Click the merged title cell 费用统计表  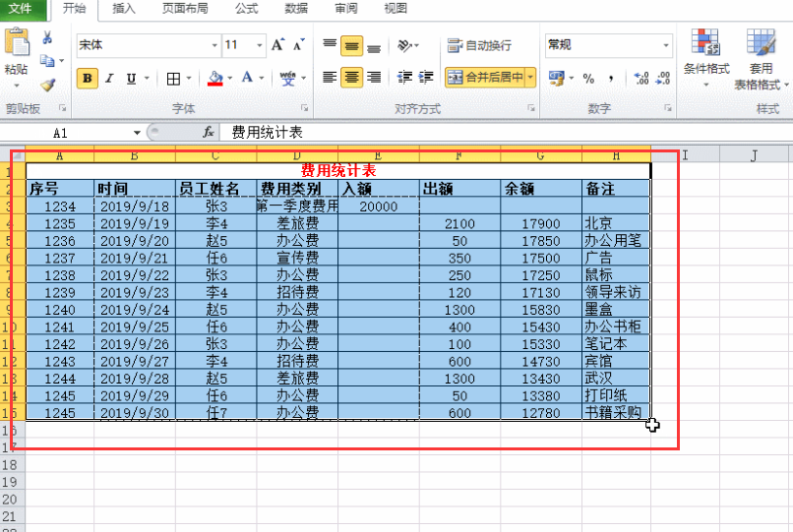click(x=338, y=170)
